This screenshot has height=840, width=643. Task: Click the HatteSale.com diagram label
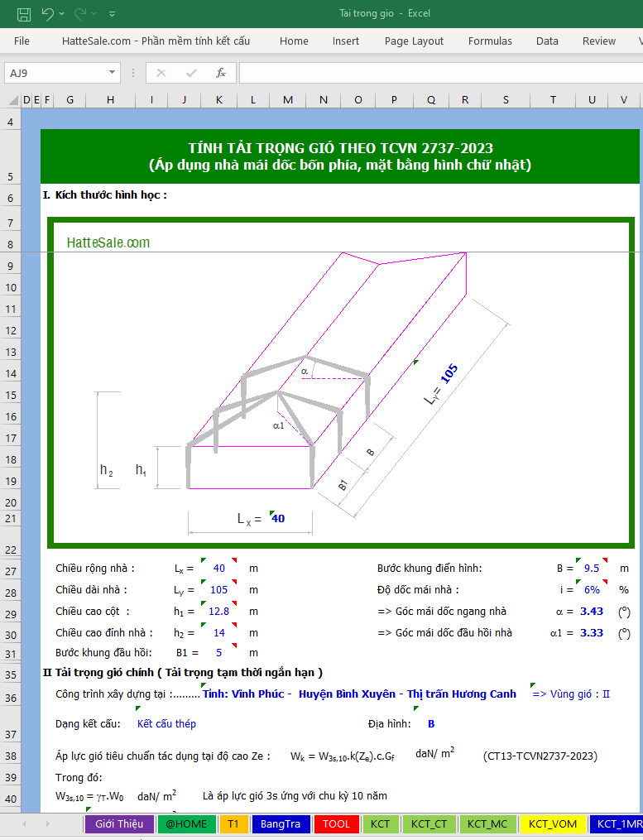point(108,242)
